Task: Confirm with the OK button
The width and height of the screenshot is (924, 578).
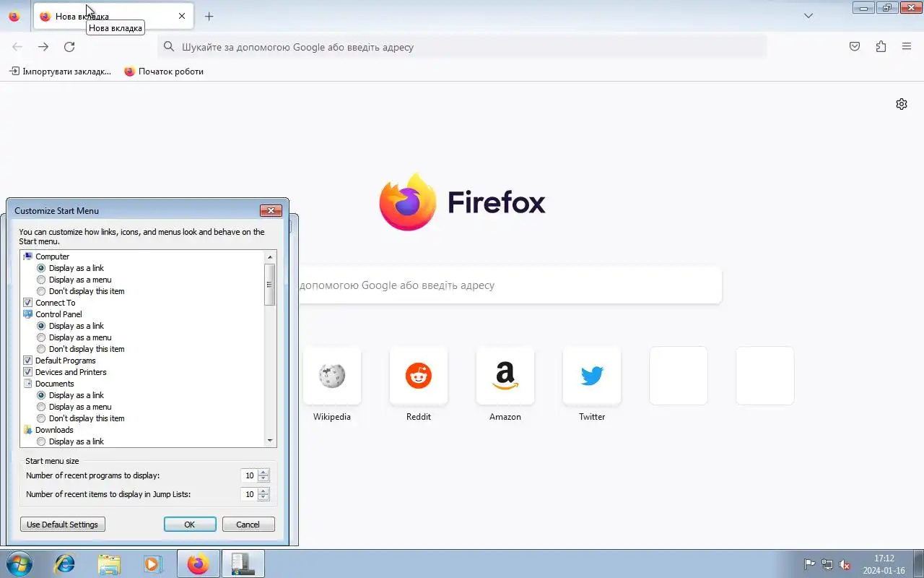Action: coord(190,525)
